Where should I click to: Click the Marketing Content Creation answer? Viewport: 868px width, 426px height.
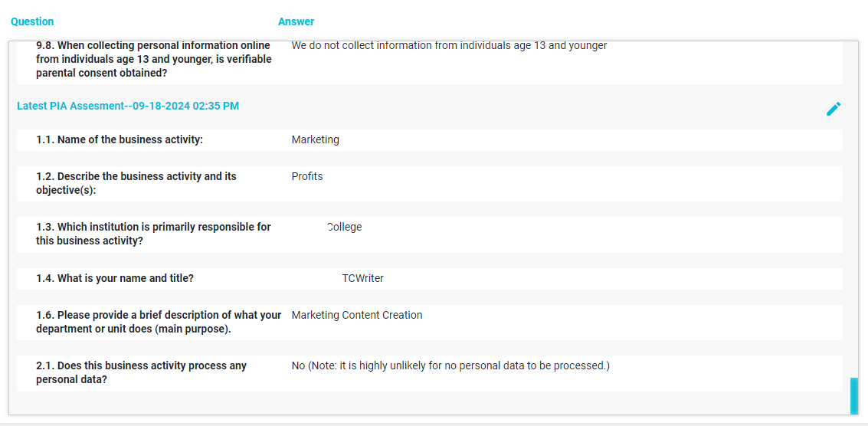[356, 315]
